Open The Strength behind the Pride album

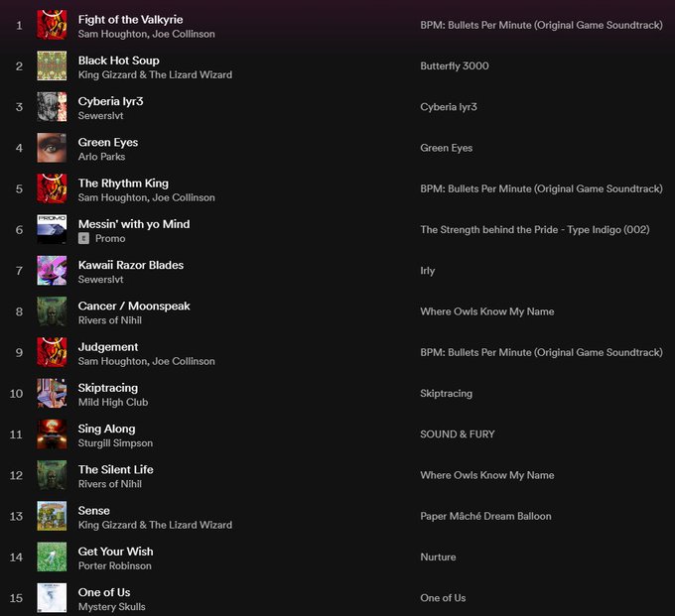click(x=535, y=229)
